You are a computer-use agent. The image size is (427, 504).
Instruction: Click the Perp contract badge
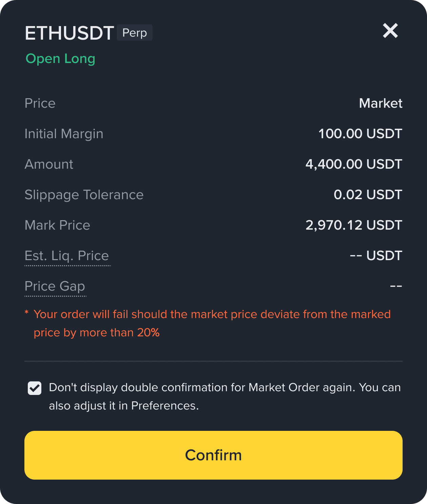click(135, 33)
